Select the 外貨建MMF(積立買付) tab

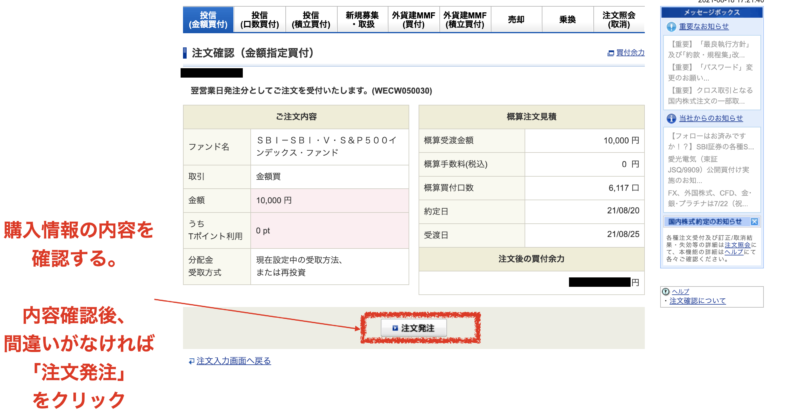465,19
